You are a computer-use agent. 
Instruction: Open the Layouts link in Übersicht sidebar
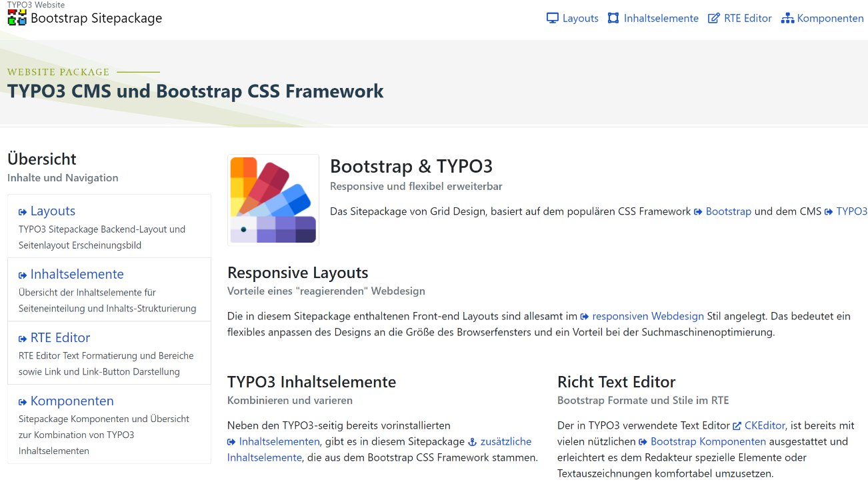pos(53,211)
